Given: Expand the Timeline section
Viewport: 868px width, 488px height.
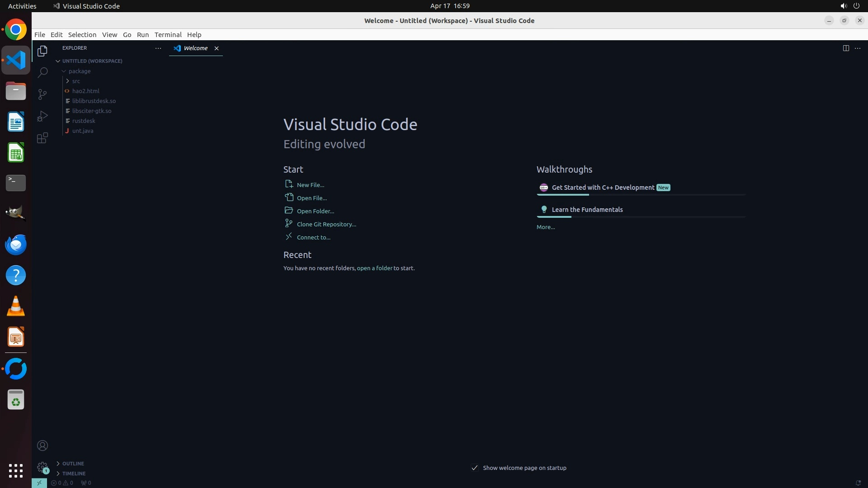Looking at the screenshot, I should coord(74,473).
